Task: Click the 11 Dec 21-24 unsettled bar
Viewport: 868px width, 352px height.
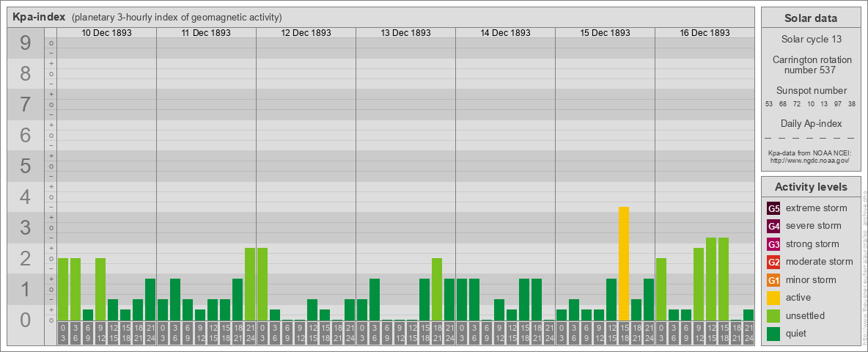Action: pos(250,284)
